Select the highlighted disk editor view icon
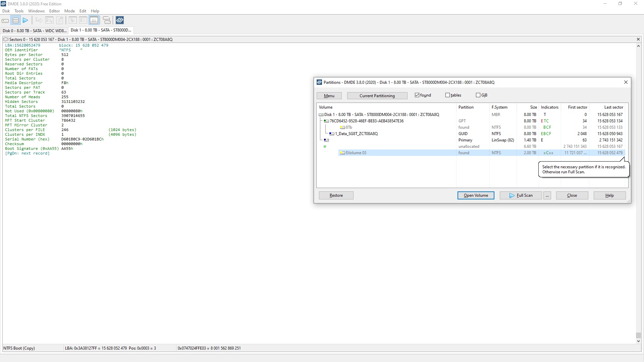The width and height of the screenshot is (644, 362). pyautogui.click(x=94, y=20)
